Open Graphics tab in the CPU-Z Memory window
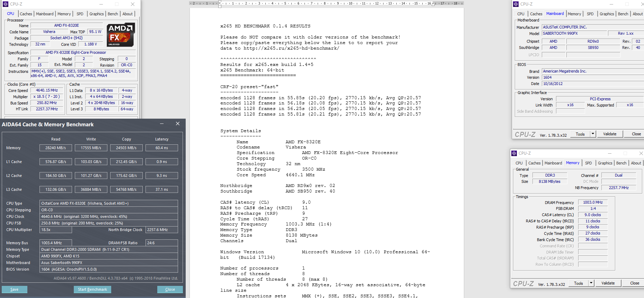644x298 pixels. coord(605,163)
